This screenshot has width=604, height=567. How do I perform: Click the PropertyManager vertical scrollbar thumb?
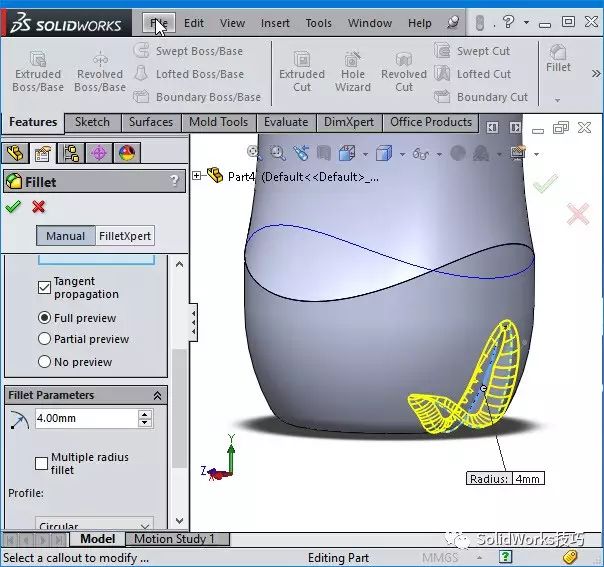[179, 408]
